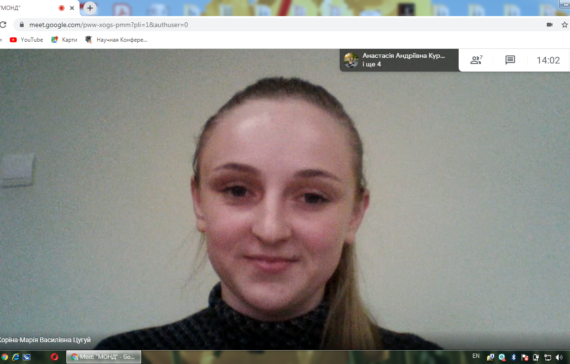Close the МОНД browser tab
Image resolution: width=570 pixels, height=364 pixels.
[72, 8]
